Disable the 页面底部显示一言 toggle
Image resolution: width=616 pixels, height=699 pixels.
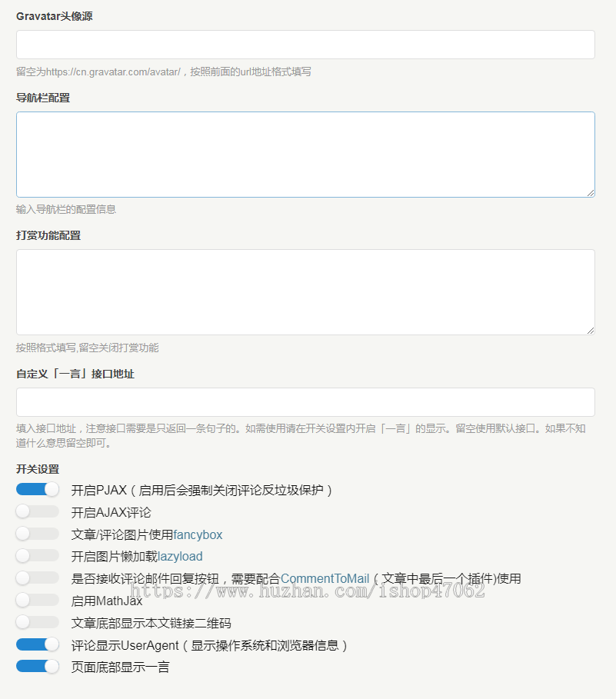(38, 667)
